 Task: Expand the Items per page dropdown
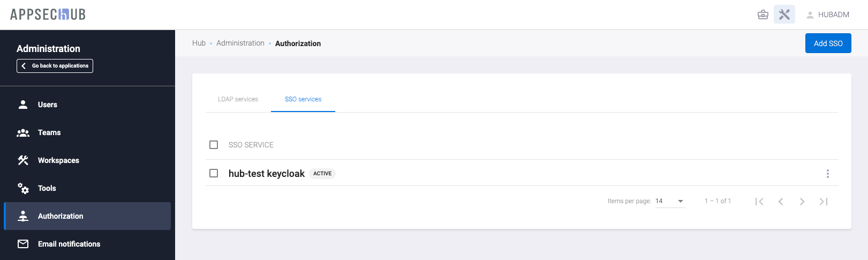pyautogui.click(x=670, y=202)
